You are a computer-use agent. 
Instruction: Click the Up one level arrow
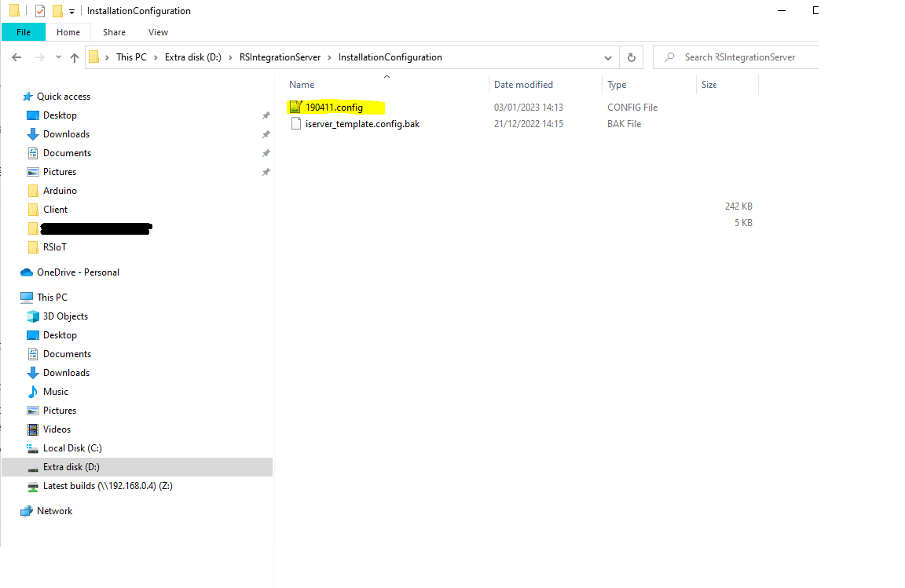click(75, 57)
